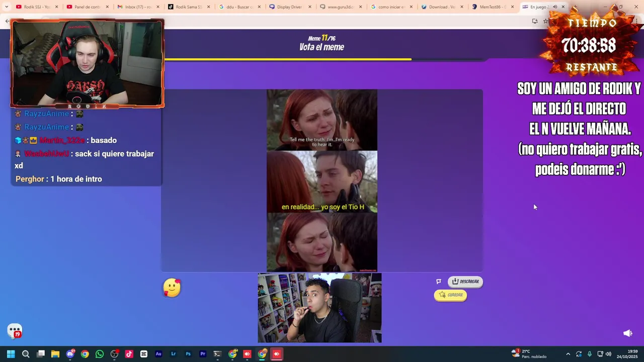This screenshot has width=644, height=362.
Task: Click the GUARDAR button to save the meme
Action: click(450, 295)
